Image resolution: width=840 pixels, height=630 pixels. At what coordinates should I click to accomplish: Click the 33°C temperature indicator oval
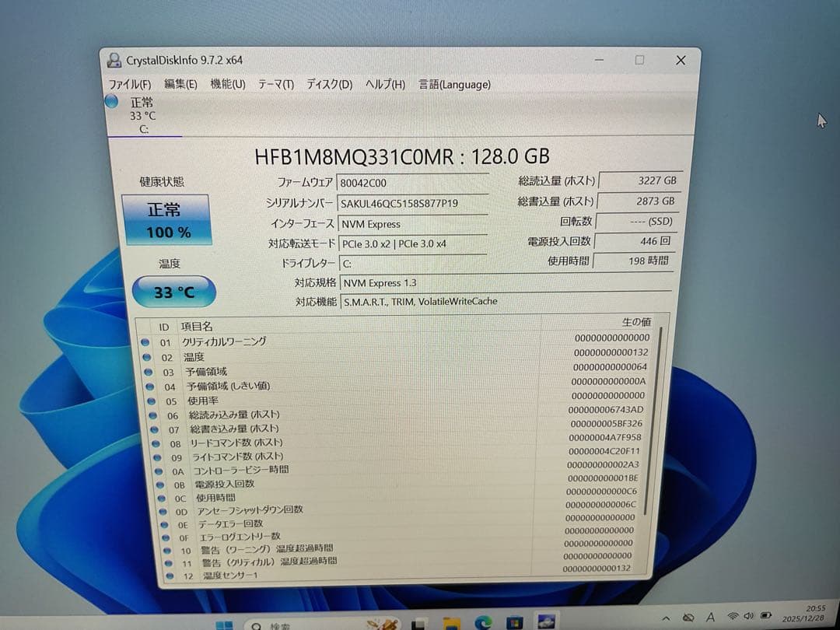pyautogui.click(x=173, y=292)
